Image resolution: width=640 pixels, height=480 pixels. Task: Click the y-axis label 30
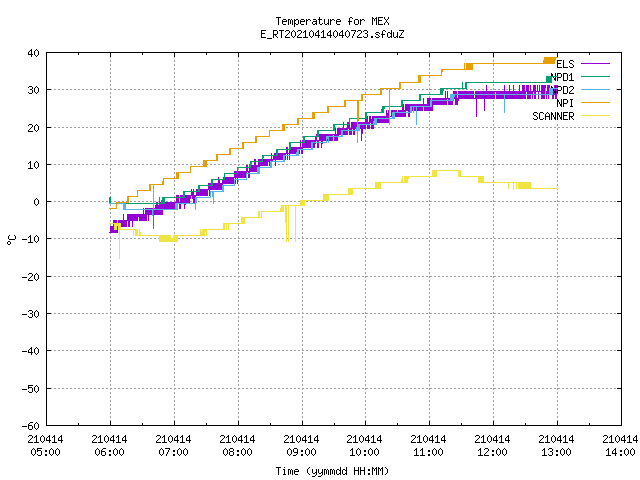pos(33,90)
